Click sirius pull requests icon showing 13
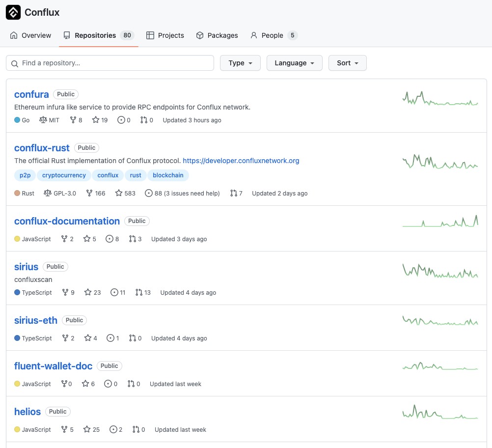This screenshot has width=492, height=448. (139, 292)
